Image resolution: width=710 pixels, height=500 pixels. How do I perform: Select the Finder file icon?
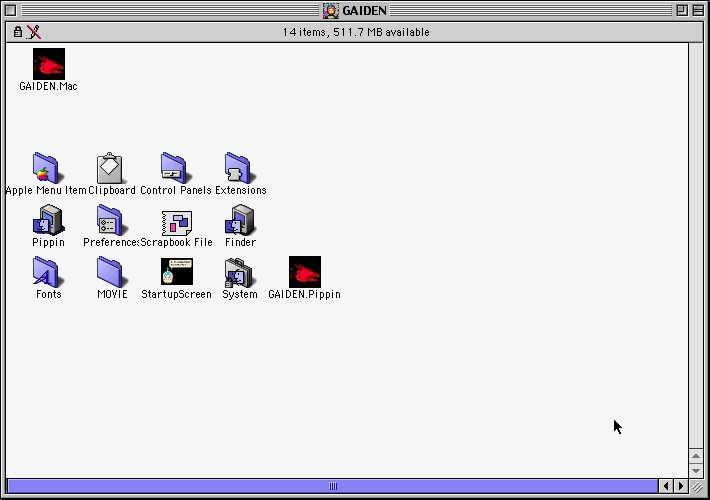pos(240,220)
